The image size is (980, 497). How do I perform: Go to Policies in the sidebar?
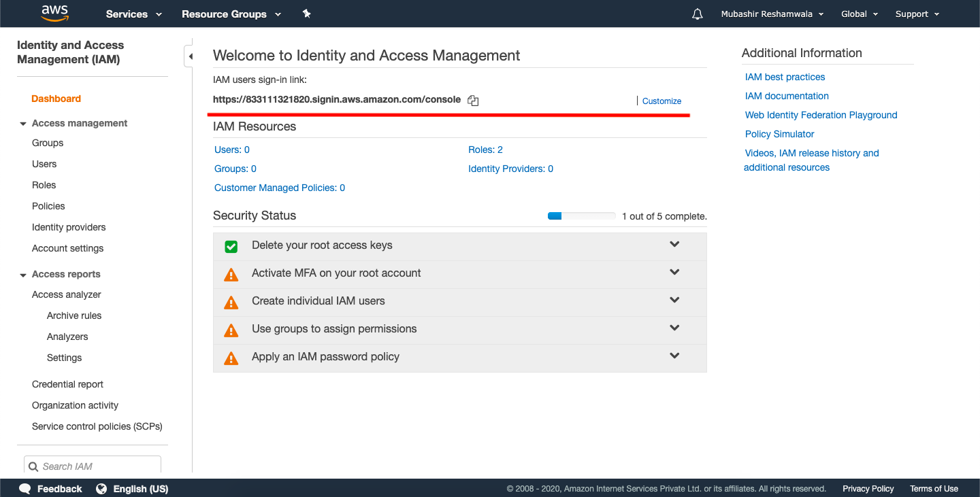[48, 206]
